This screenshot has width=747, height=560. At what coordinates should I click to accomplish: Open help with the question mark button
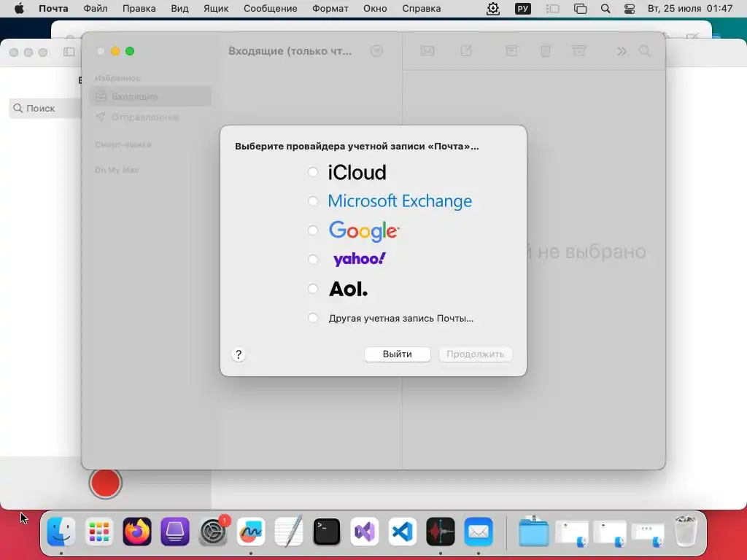coord(239,354)
